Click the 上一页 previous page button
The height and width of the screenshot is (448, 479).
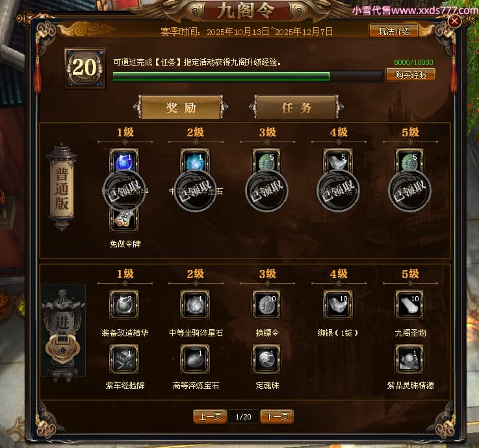coord(210,417)
